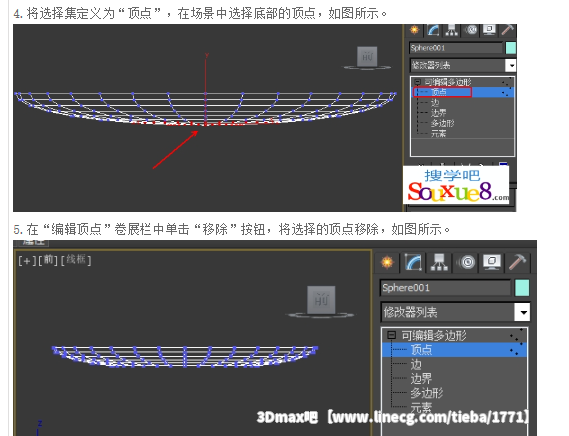Click the Sphere001 name field in upper screenshot
The width and height of the screenshot is (569, 436).
pos(456,48)
